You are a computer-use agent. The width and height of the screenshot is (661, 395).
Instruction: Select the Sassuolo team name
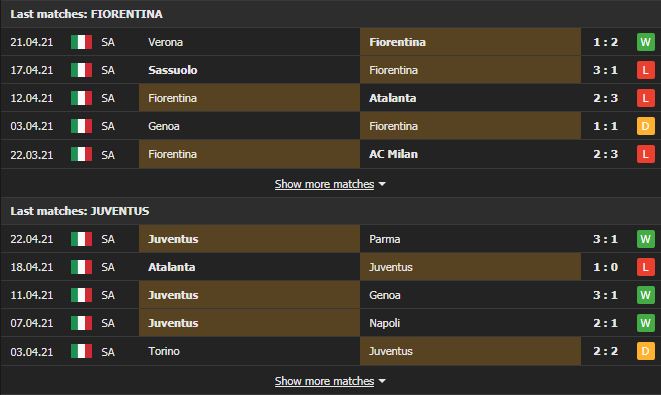[x=173, y=70]
